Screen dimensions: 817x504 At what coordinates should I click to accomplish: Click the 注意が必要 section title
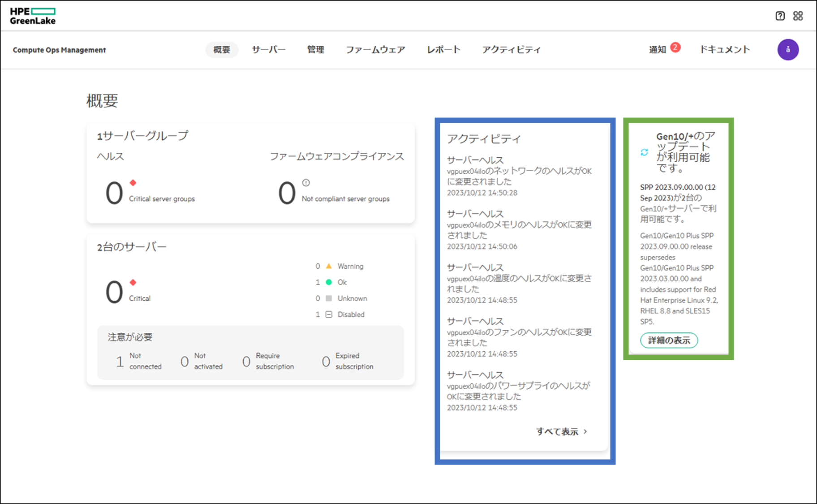tap(130, 337)
